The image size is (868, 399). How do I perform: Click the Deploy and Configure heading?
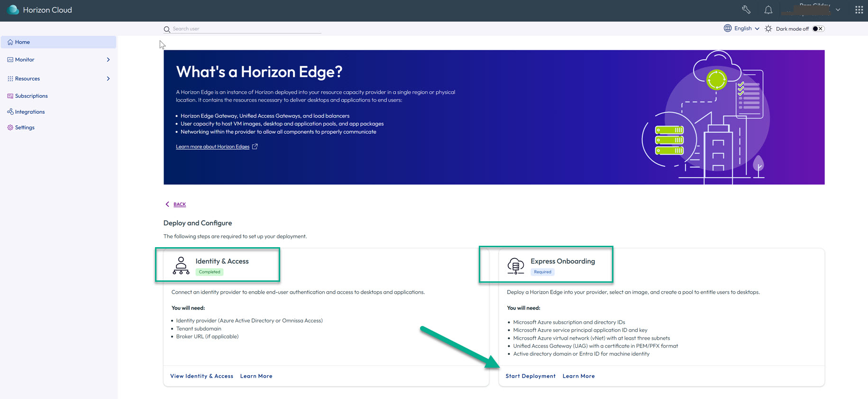point(198,223)
